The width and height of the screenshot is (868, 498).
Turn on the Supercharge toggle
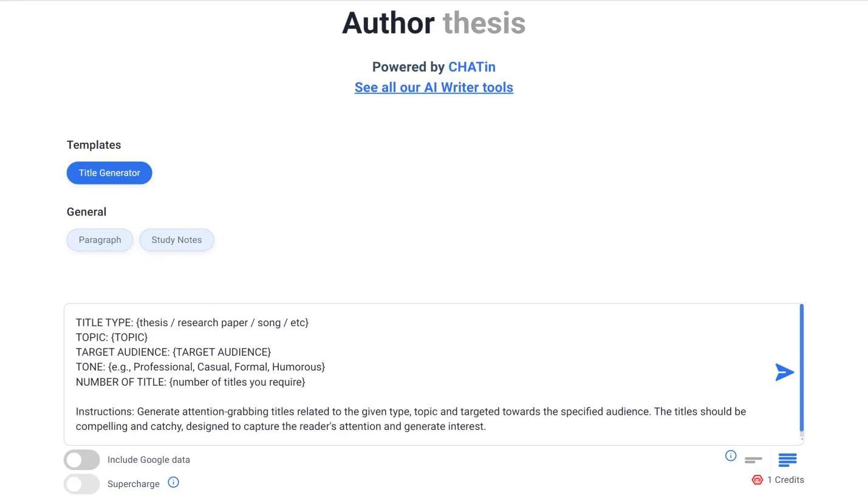pos(81,484)
